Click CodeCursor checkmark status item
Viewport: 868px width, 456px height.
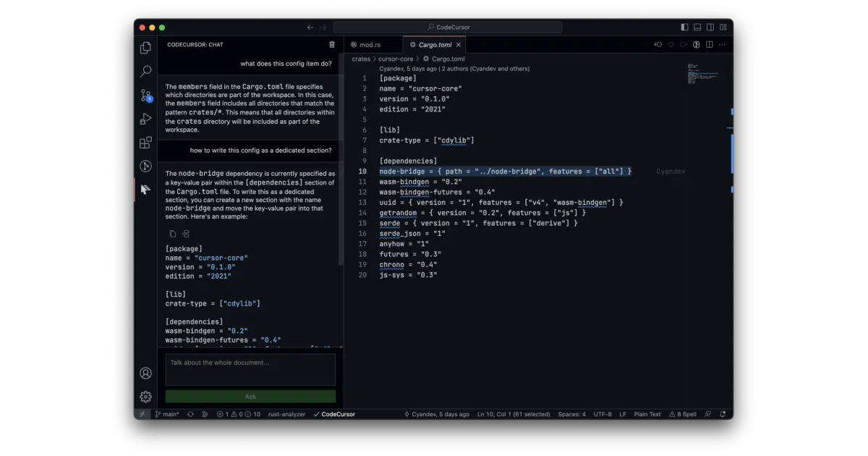click(334, 415)
